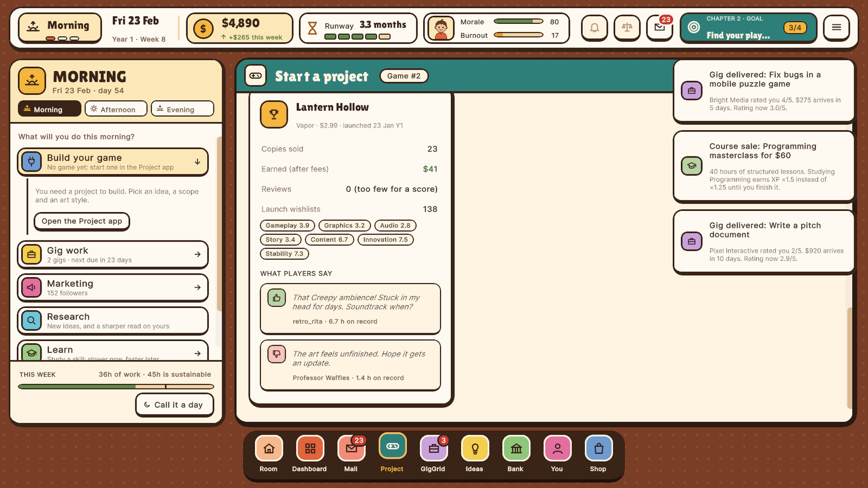Click the Research magnifier icon
Viewport: 868px width, 488px height.
click(x=32, y=321)
